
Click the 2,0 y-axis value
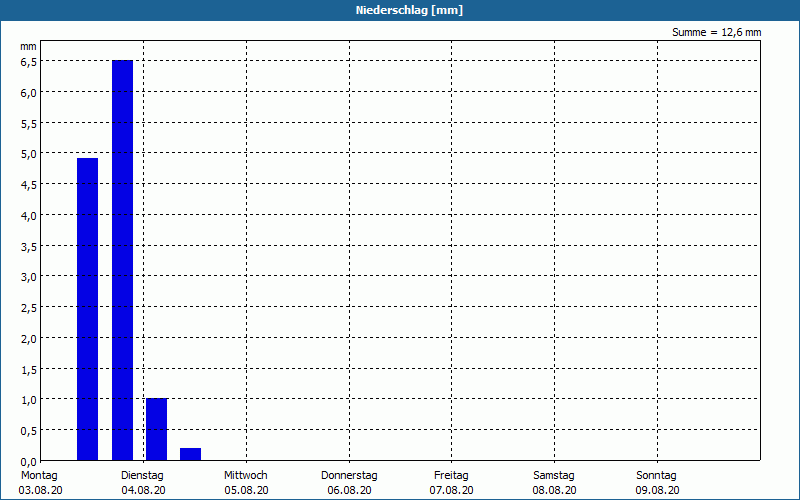tap(29, 339)
